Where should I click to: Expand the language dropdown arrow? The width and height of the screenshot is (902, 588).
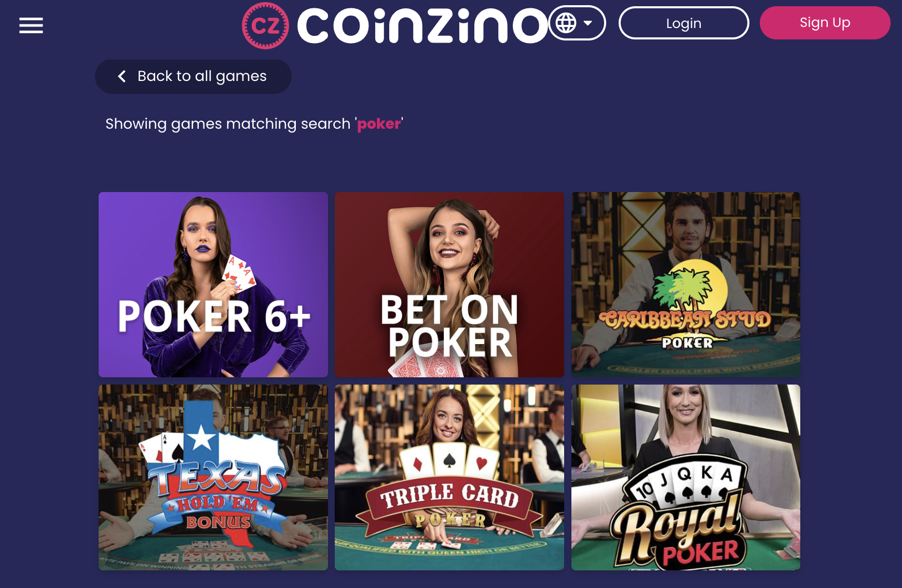coord(588,23)
